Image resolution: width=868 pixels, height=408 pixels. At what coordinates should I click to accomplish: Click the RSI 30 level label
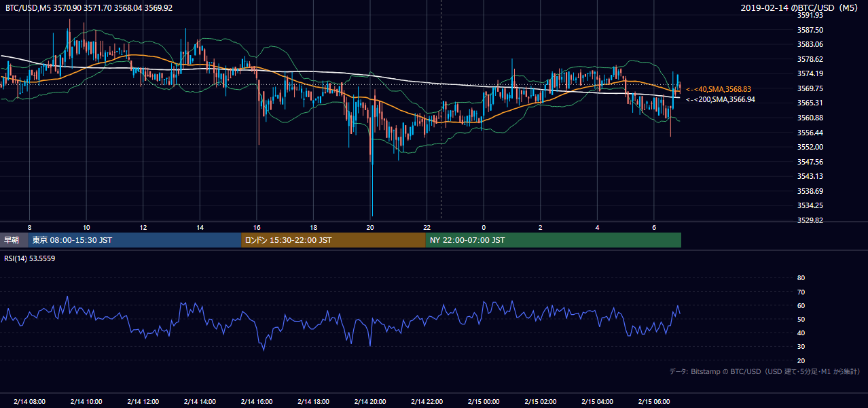point(801,347)
